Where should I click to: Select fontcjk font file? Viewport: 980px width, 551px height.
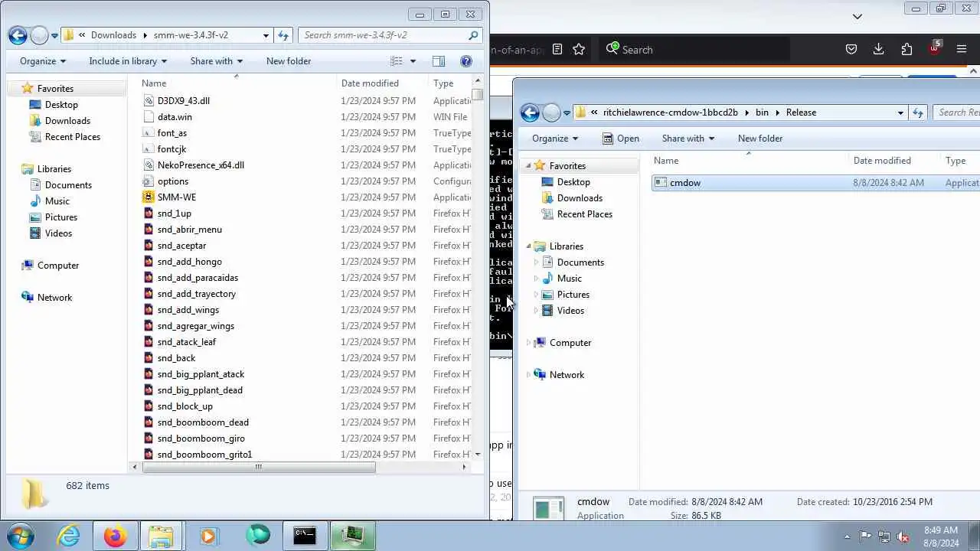pyautogui.click(x=171, y=149)
